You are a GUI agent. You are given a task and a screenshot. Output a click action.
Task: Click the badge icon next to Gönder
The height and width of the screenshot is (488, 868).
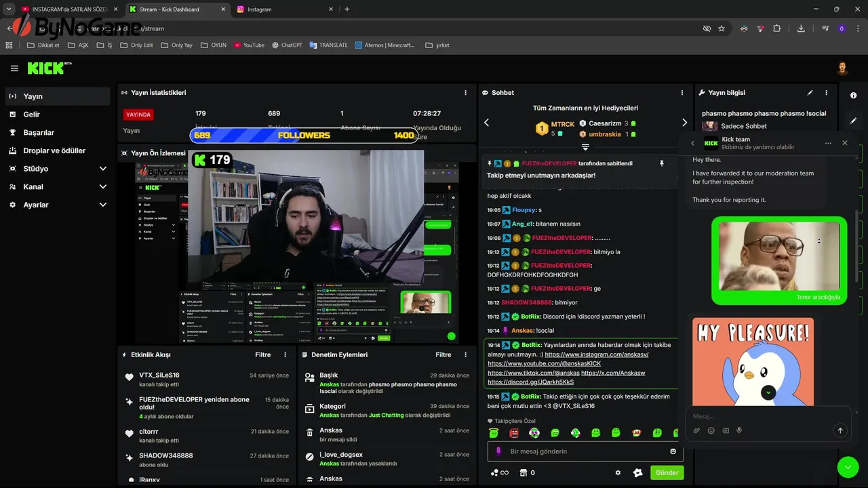637,473
